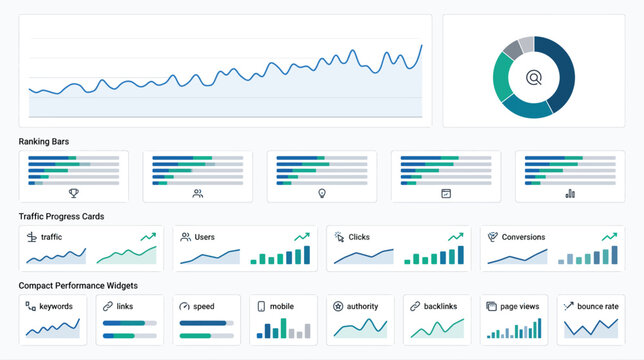The image size is (644, 360).
Task: Click the people icon beside Users label
Action: point(186,237)
